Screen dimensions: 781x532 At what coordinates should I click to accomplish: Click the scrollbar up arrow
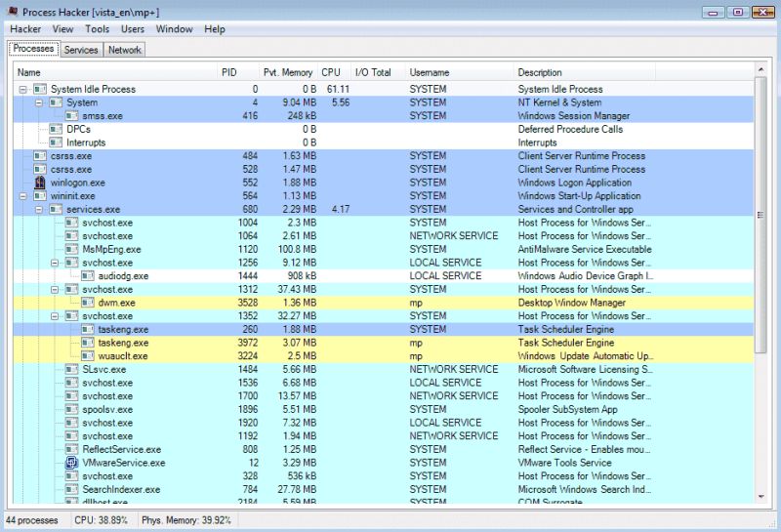760,69
